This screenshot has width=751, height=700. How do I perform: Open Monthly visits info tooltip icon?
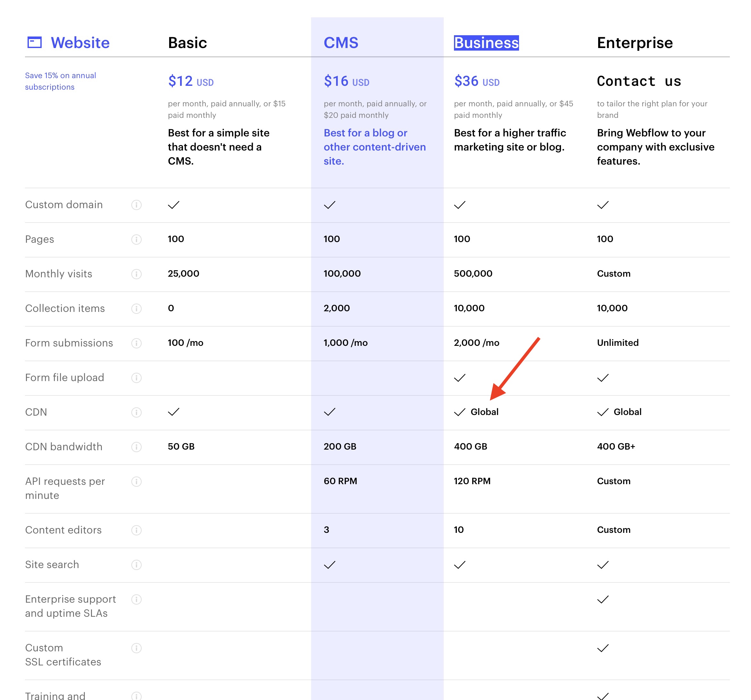[x=136, y=274]
